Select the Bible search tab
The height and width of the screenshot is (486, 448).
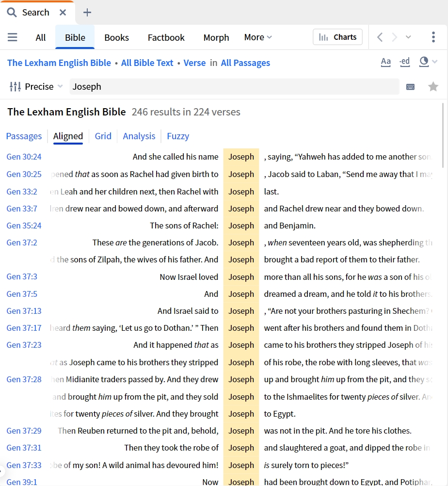[75, 37]
